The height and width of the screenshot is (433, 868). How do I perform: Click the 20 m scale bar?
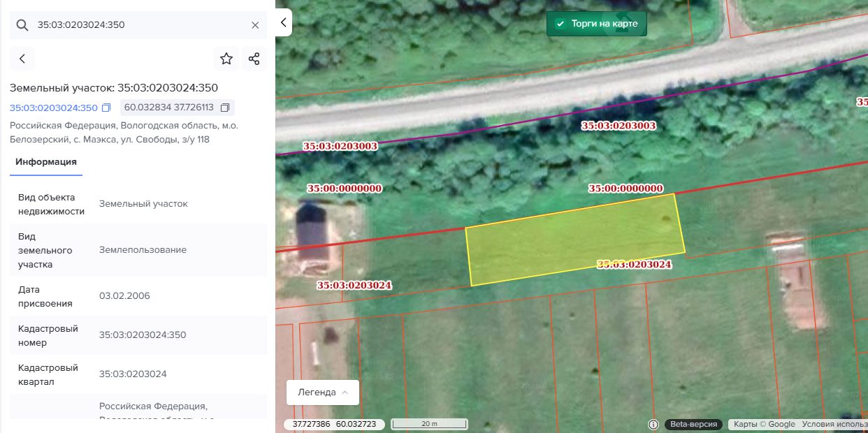[429, 424]
